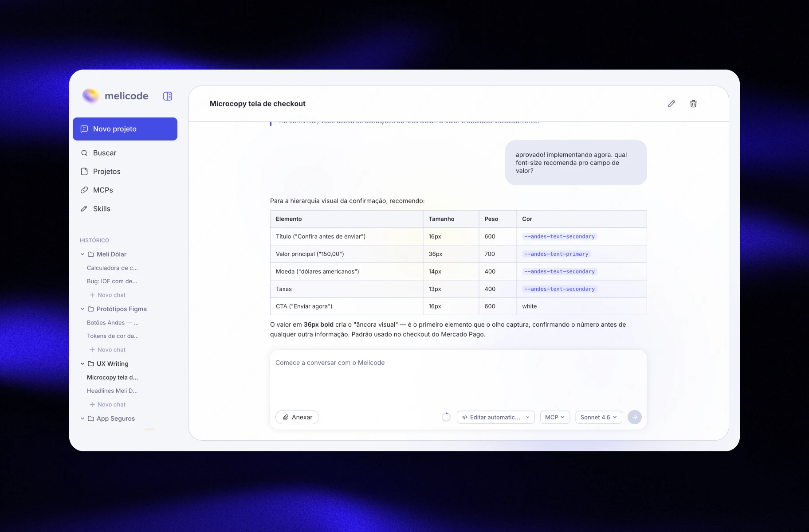Click the pencil edit title icon
The width and height of the screenshot is (809, 532).
coord(672,104)
